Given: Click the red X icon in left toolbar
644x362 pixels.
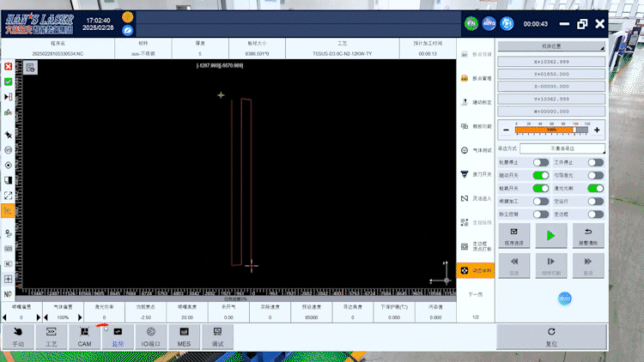Looking at the screenshot, I should click(x=8, y=66).
